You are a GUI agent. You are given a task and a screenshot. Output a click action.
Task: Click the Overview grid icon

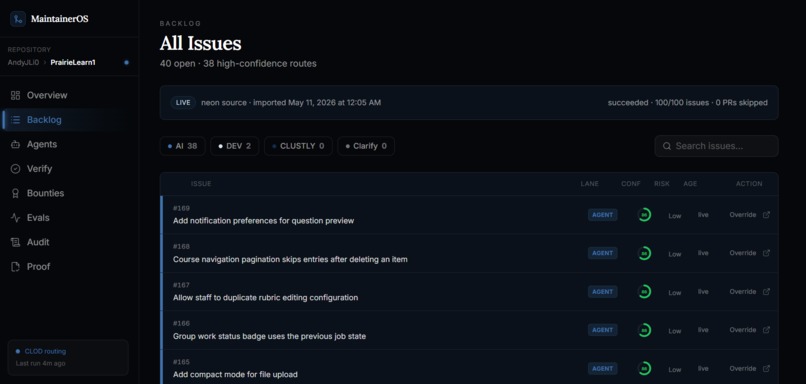point(15,95)
